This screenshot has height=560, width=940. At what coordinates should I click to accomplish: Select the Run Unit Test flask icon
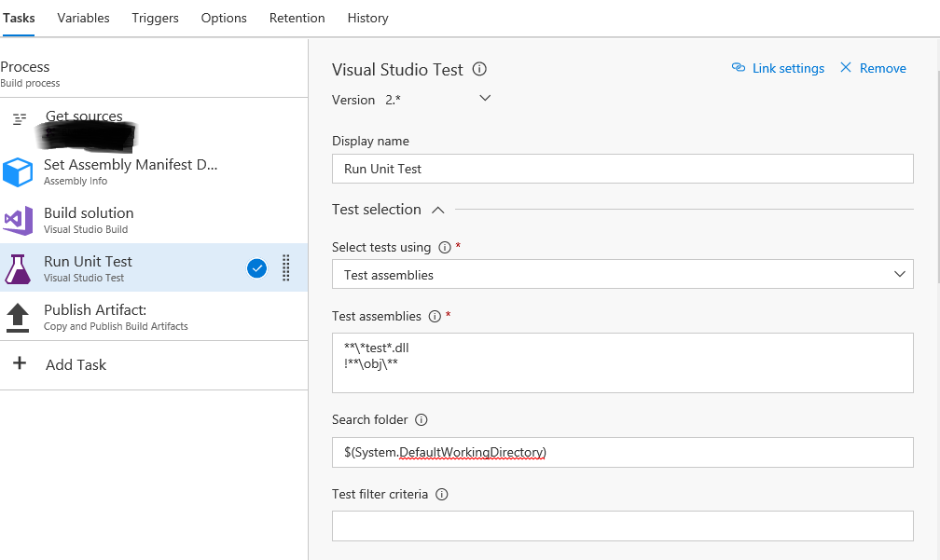21,269
